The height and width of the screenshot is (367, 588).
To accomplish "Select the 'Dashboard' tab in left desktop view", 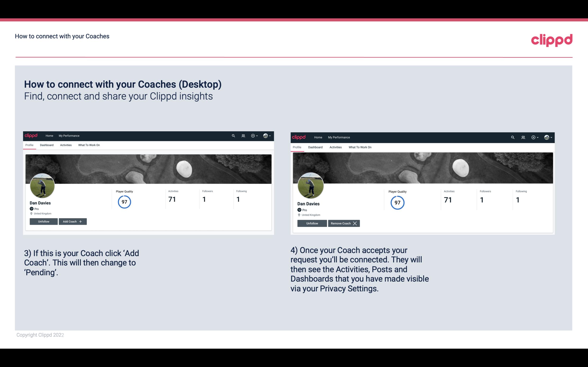I will 47,145.
